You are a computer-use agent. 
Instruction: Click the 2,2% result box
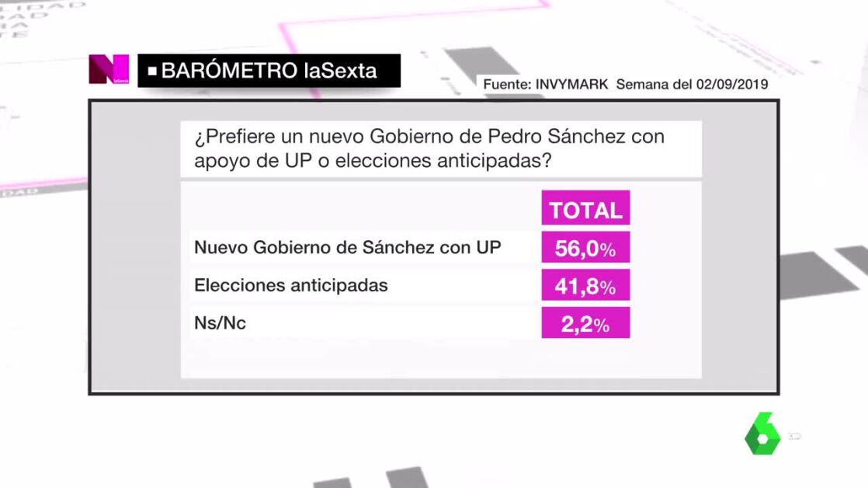pos(585,324)
